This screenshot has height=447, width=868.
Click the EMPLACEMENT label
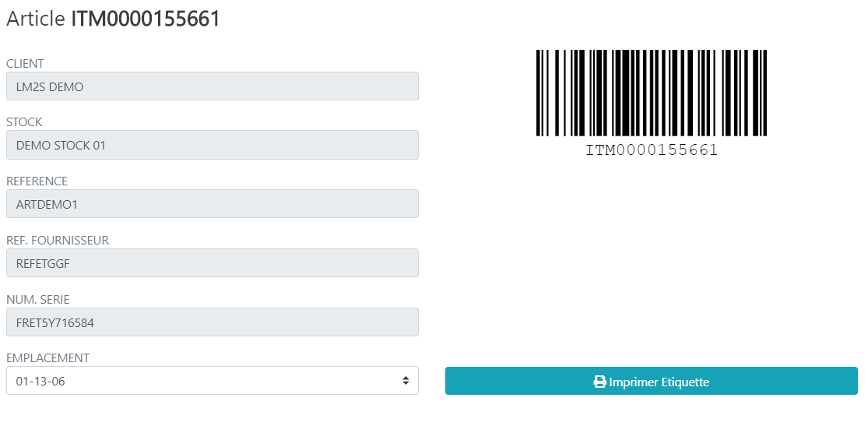pos(47,357)
